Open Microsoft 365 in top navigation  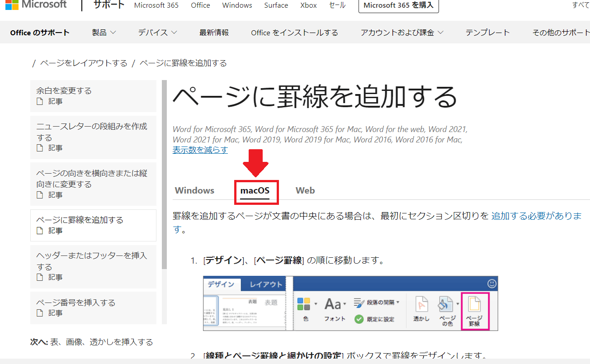point(156,5)
